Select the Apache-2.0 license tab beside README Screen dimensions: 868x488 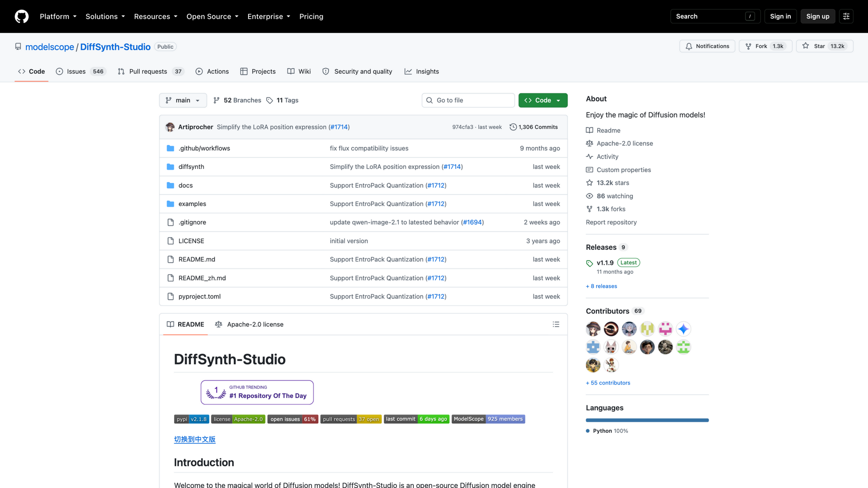click(x=249, y=324)
